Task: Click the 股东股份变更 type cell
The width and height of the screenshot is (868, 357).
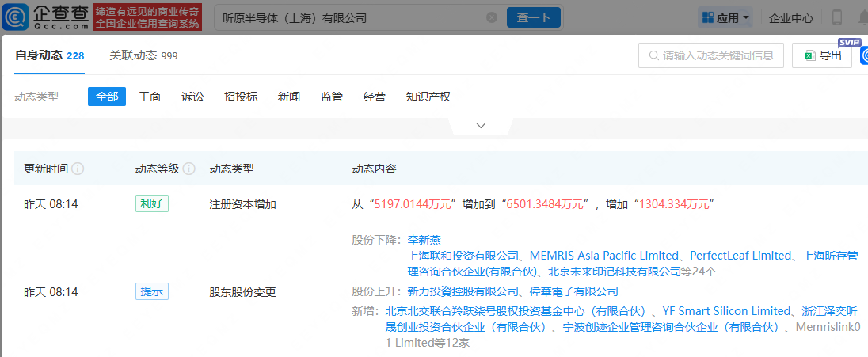Action: coord(242,291)
